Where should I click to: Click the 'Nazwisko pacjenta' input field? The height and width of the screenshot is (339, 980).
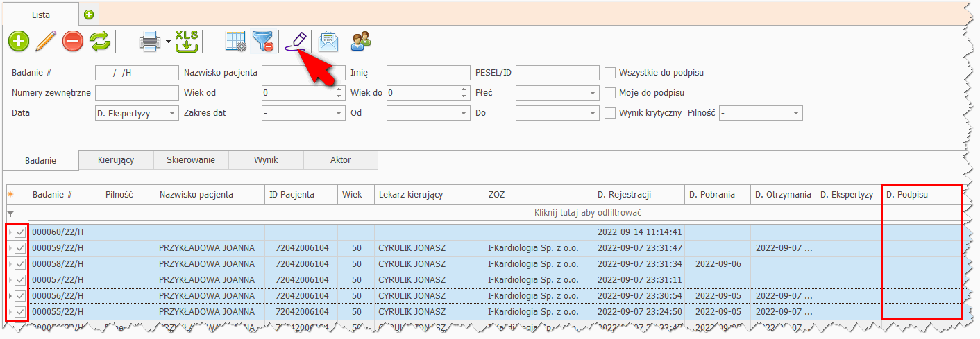(303, 73)
